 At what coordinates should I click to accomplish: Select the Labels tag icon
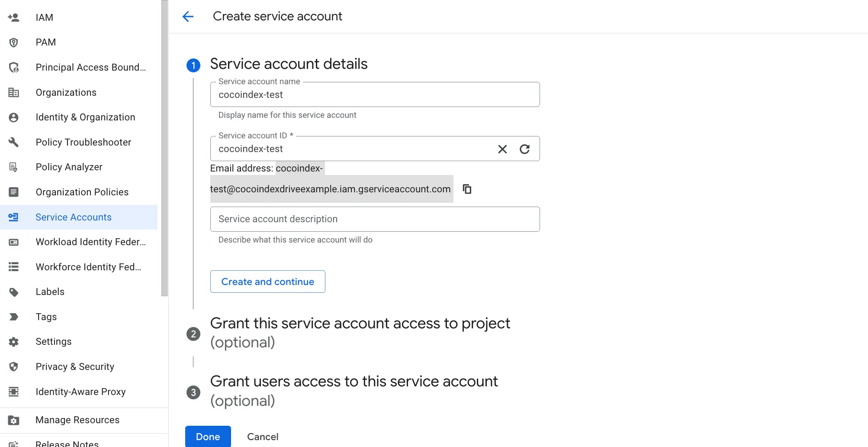coord(13,292)
